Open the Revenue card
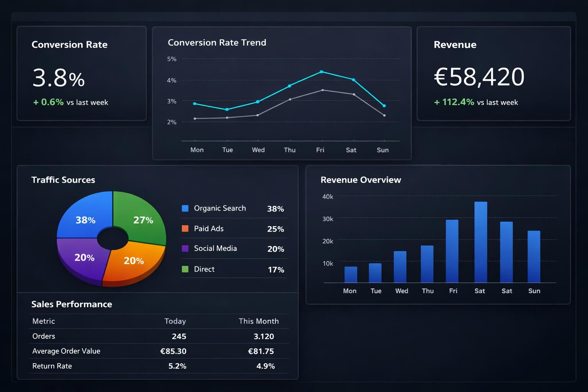 click(493, 73)
